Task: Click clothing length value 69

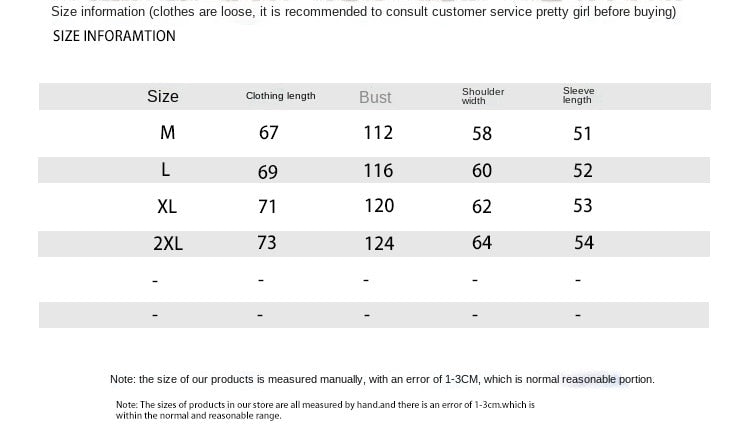Action: tap(268, 172)
